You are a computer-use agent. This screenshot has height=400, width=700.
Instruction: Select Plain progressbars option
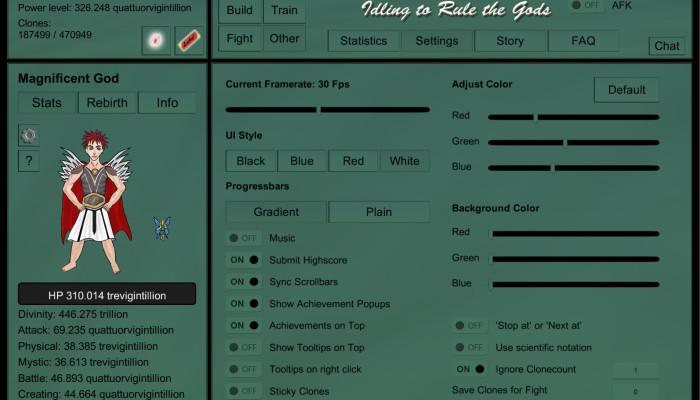tap(379, 212)
